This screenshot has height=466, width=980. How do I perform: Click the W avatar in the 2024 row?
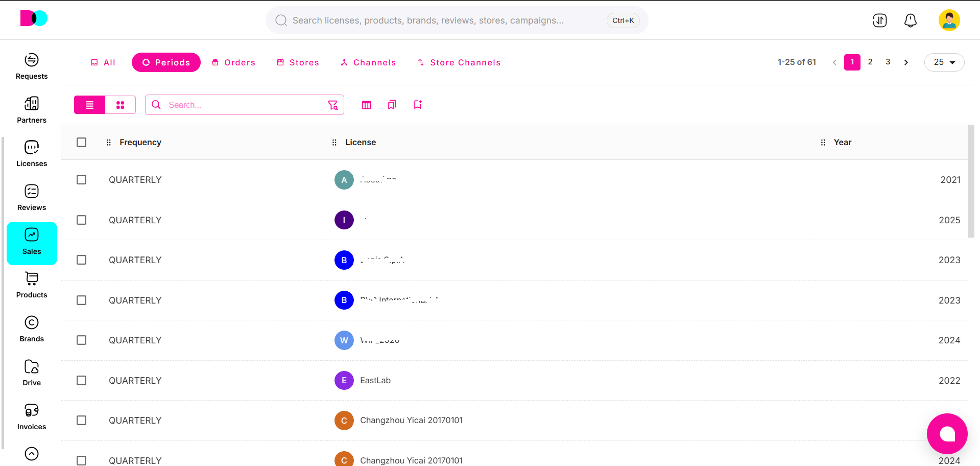point(344,340)
